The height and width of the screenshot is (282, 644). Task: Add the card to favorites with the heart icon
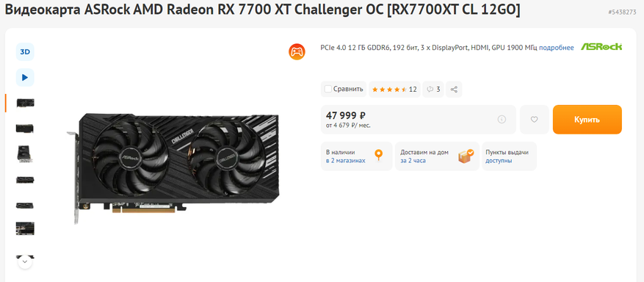click(x=534, y=120)
